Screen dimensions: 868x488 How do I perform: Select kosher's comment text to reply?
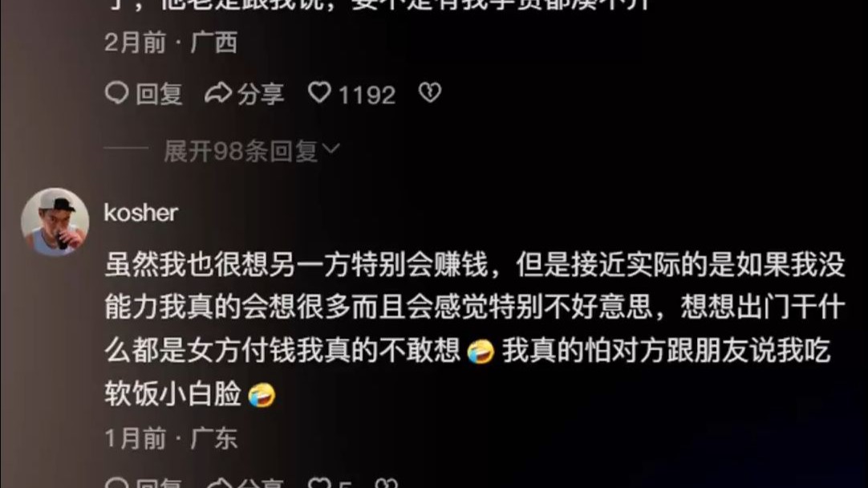475,329
